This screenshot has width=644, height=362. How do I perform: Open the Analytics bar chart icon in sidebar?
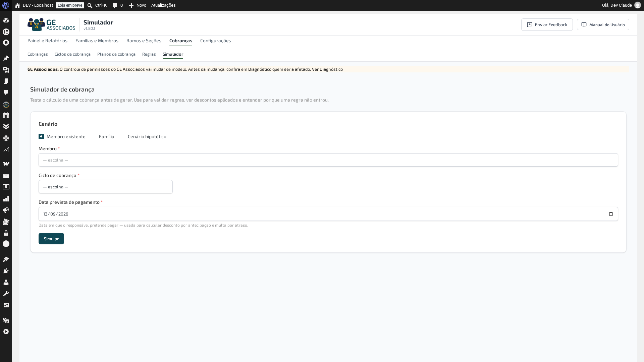coord(6,199)
